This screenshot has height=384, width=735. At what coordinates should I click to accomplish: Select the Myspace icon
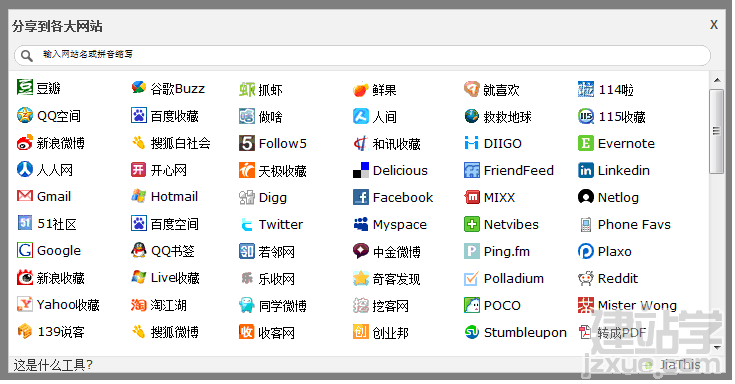coord(360,225)
